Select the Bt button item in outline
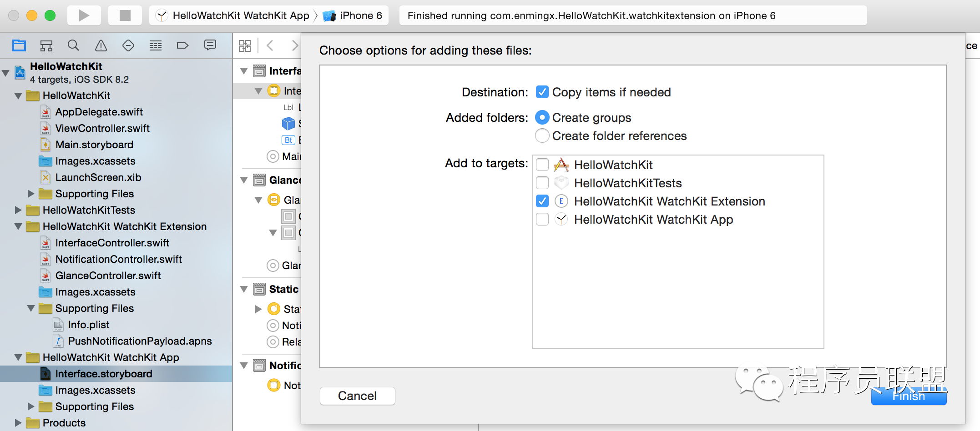Screen dimensions: 980x431 [288, 140]
